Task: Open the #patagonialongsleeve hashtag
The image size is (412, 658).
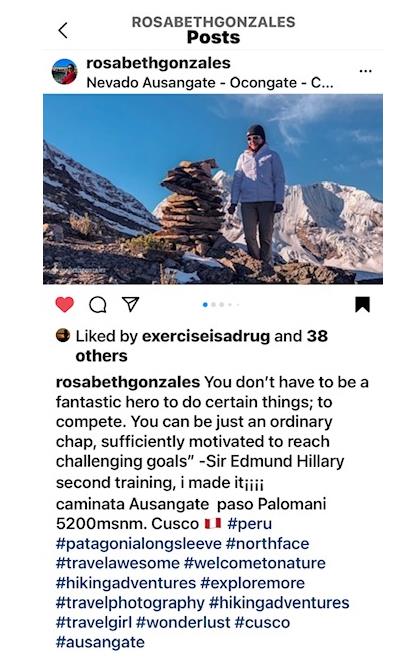Action: [138, 543]
